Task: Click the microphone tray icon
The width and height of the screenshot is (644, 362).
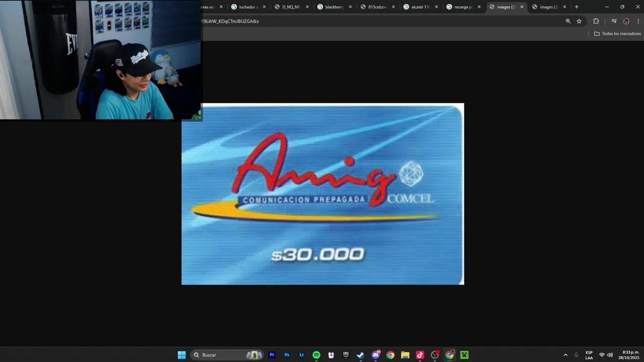Action: point(576,355)
